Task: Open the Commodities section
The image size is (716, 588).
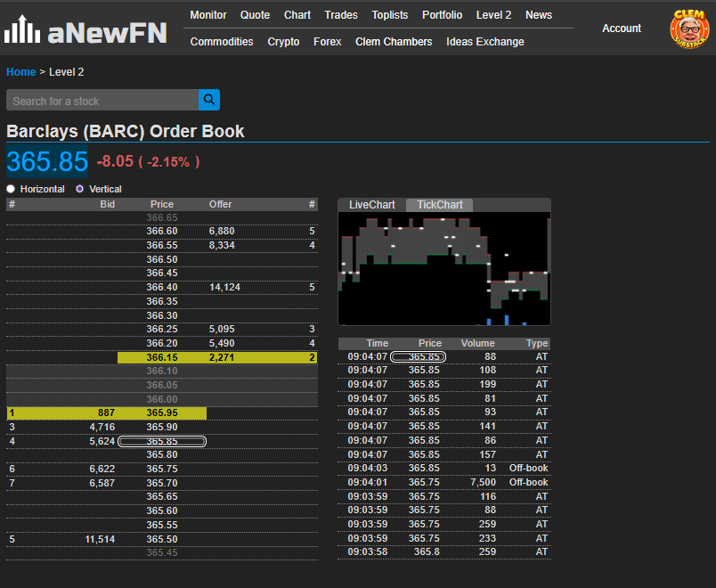Action: click(222, 42)
